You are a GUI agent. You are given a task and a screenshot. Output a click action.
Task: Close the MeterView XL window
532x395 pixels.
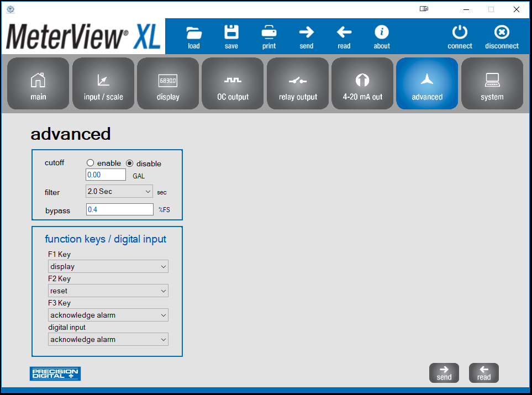pyautogui.click(x=517, y=9)
